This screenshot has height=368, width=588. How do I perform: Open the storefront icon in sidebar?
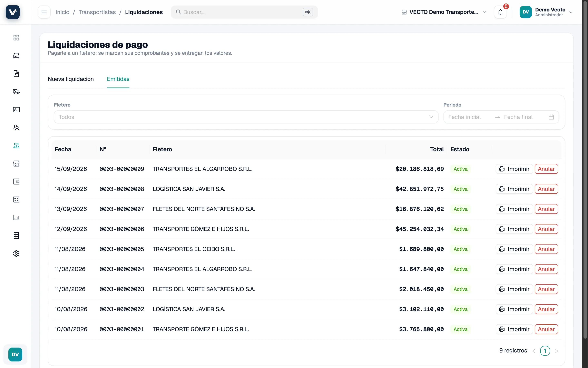pyautogui.click(x=16, y=164)
